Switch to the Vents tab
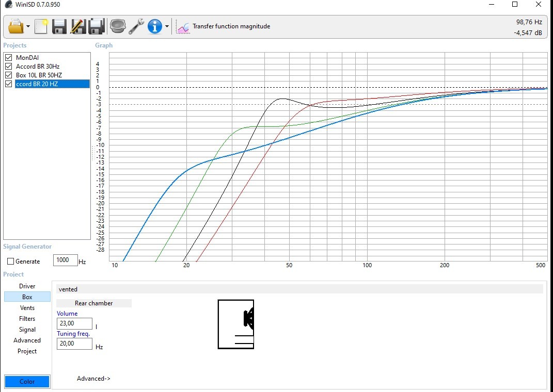Screen dimensions: 553x392 27,308
